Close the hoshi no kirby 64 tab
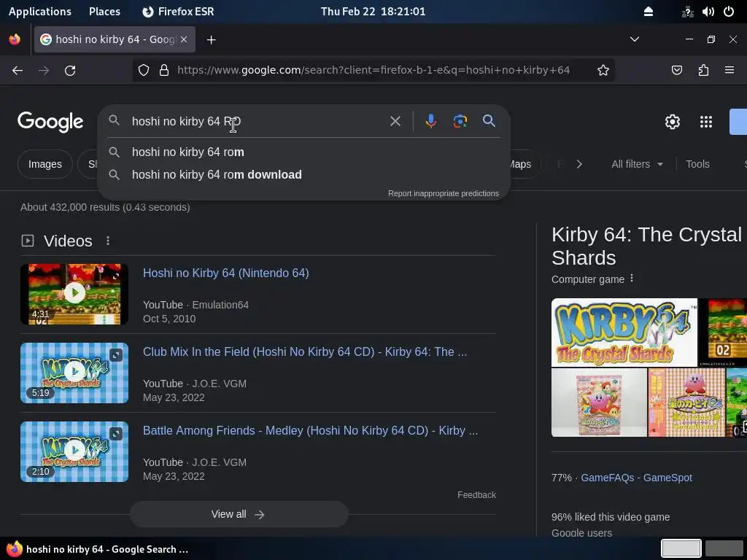747x560 pixels. [x=184, y=39]
